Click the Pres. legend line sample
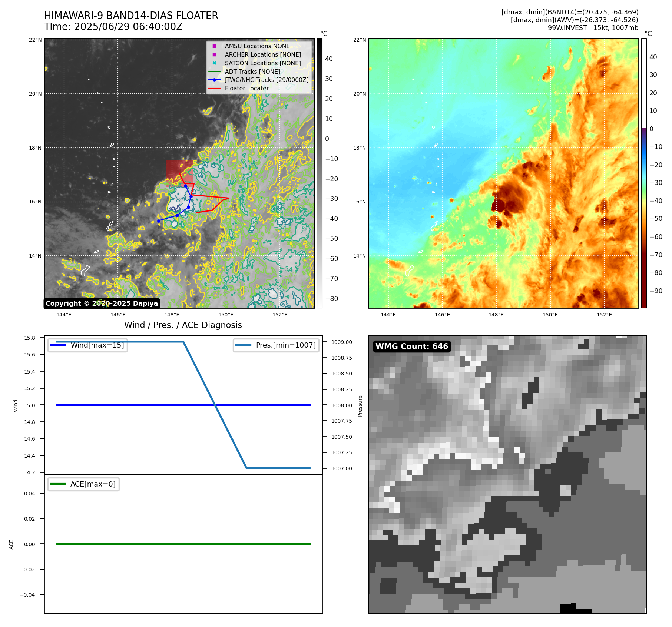 click(x=243, y=345)
